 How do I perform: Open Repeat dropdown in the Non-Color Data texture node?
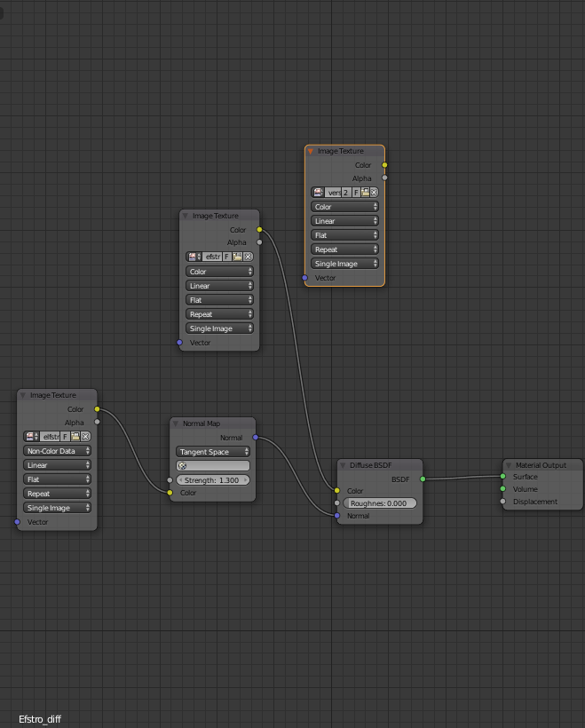pos(57,494)
